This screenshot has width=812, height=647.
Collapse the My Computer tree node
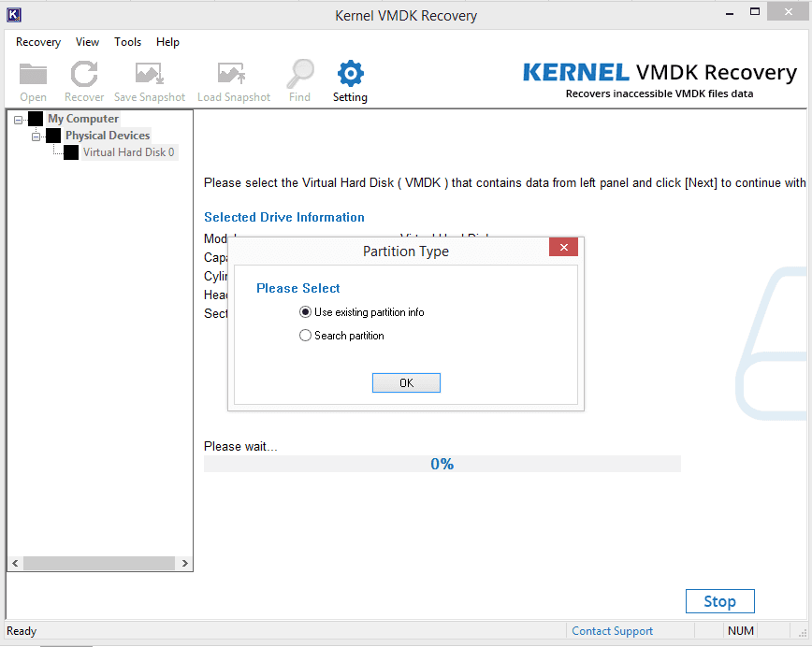pyautogui.click(x=18, y=120)
